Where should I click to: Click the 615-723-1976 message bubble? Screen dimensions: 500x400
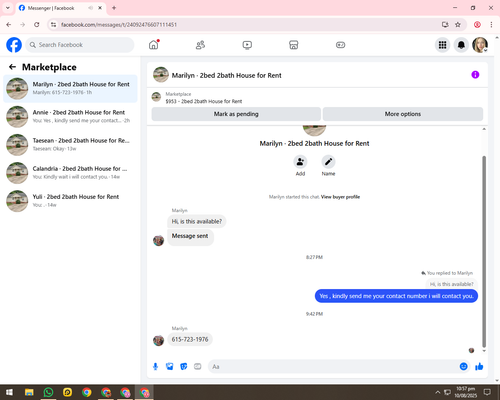coord(190,339)
